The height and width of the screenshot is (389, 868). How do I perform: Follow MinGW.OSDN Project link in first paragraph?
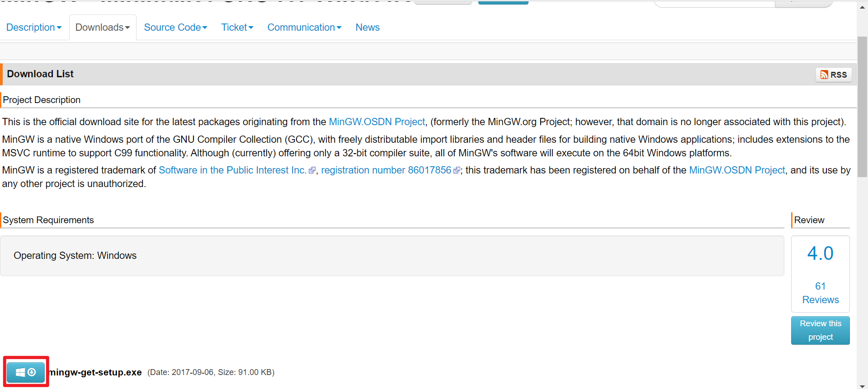coord(377,122)
